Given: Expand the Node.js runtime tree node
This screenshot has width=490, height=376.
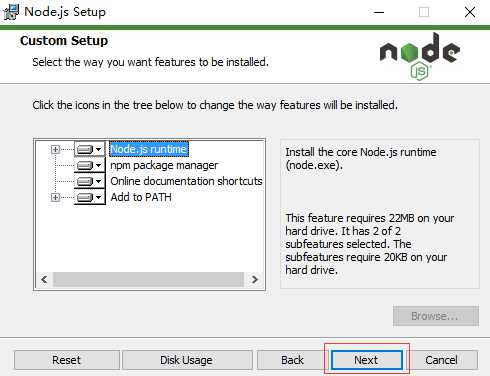Looking at the screenshot, I should pyautogui.click(x=55, y=149).
